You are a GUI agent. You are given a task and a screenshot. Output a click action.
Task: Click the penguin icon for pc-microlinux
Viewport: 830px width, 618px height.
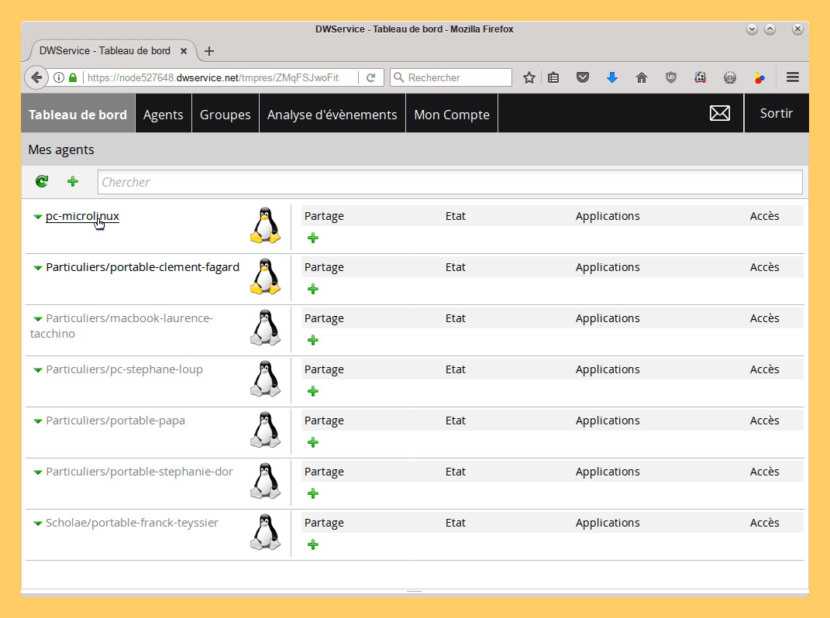pos(265,226)
